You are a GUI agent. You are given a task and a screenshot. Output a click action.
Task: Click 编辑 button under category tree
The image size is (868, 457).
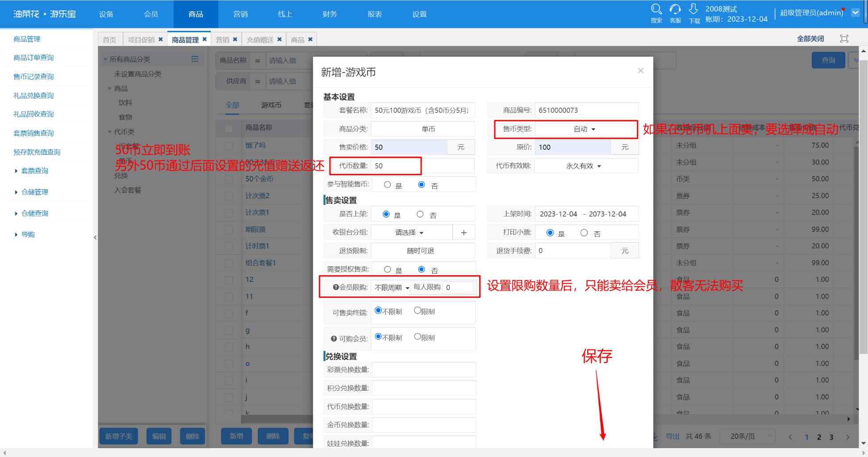coord(159,436)
